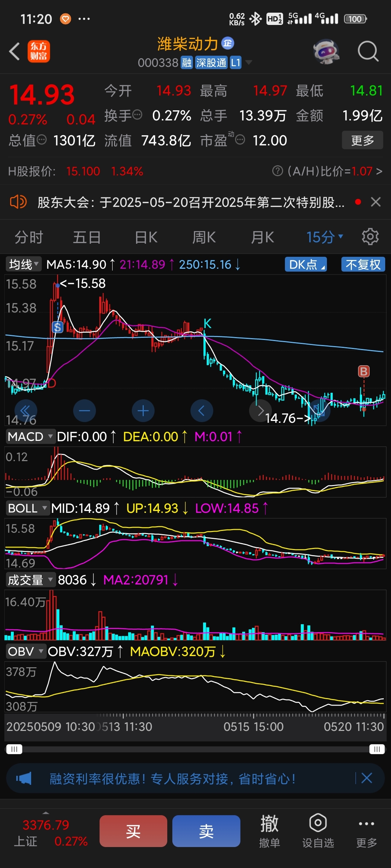Screen dimensions: 391x868
Task: Open the 不复权 adjustment selector
Action: (363, 264)
